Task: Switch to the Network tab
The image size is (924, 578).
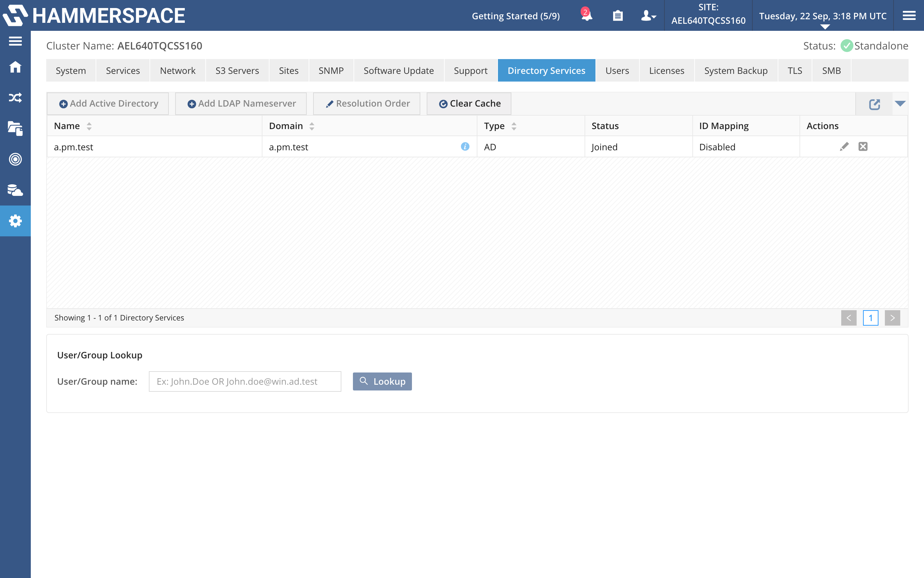Action: click(177, 70)
